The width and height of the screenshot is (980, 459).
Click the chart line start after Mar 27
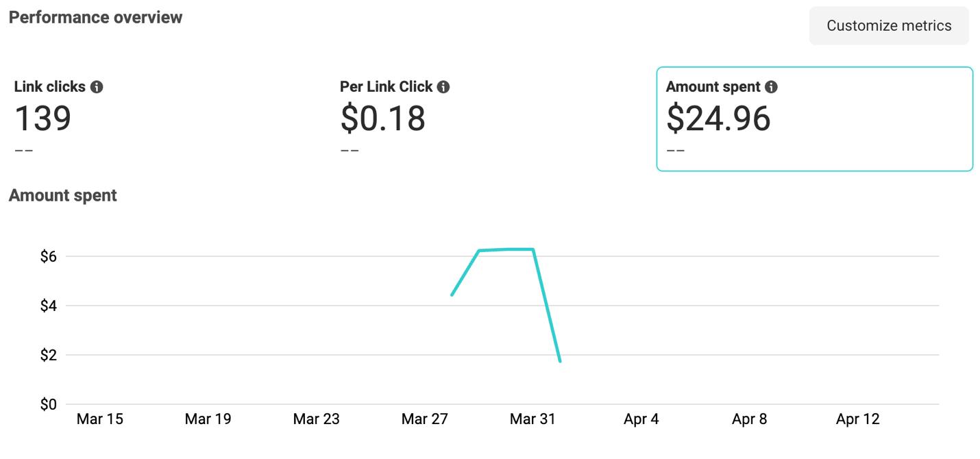[452, 295]
